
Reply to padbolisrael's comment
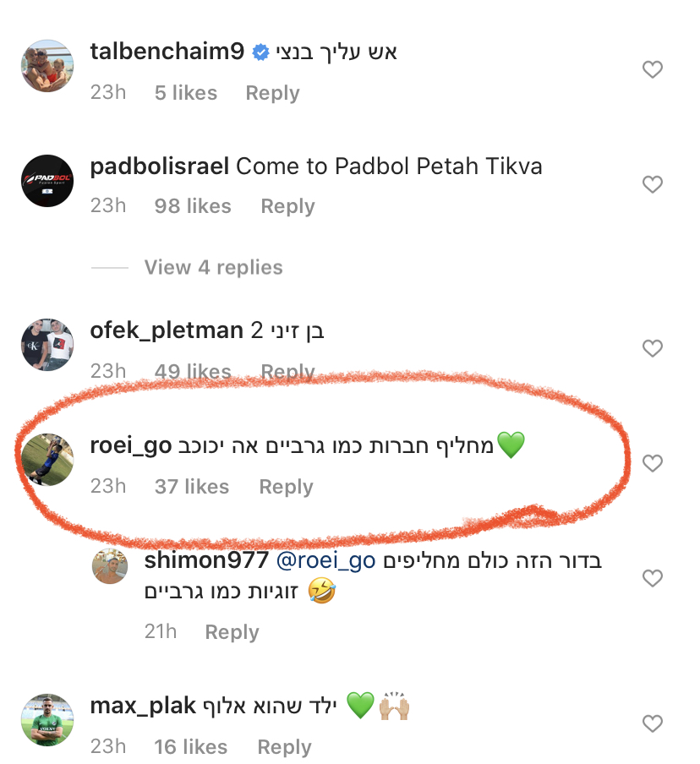pyautogui.click(x=287, y=206)
